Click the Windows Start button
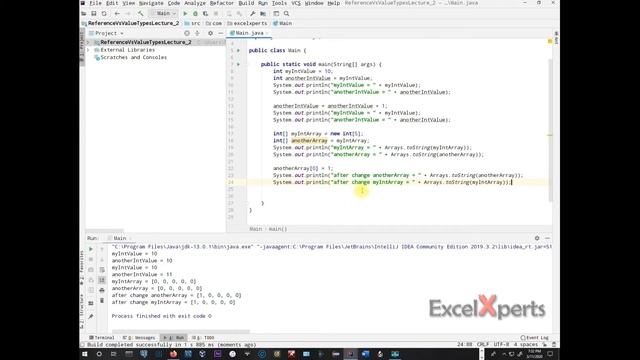Image resolution: width=640 pixels, height=360 pixels. click(x=84, y=354)
